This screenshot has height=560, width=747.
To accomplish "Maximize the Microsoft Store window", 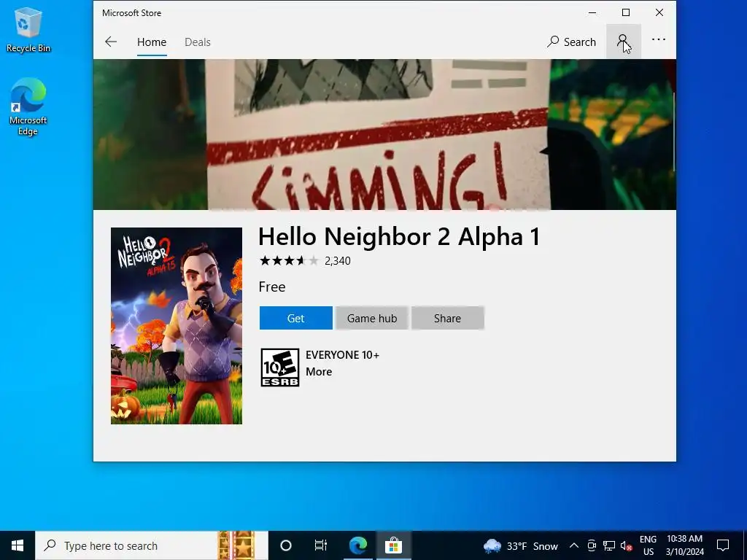I will 626,13.
